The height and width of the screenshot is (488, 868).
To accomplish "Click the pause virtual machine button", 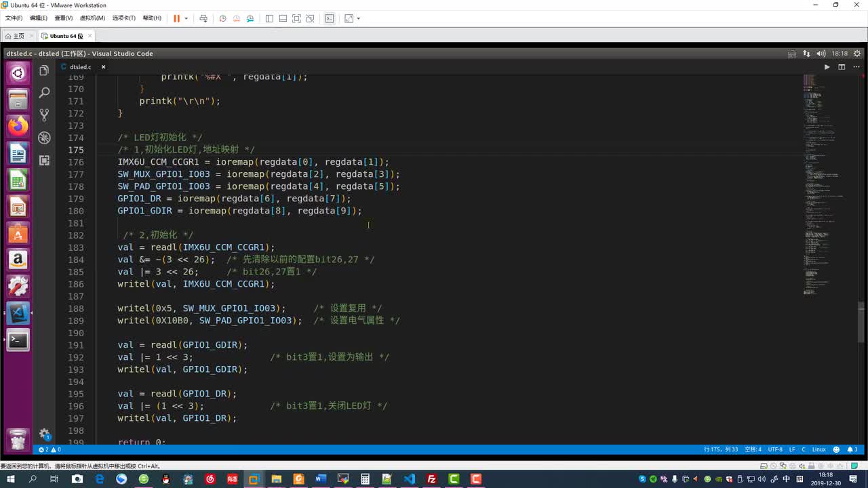I will [176, 18].
